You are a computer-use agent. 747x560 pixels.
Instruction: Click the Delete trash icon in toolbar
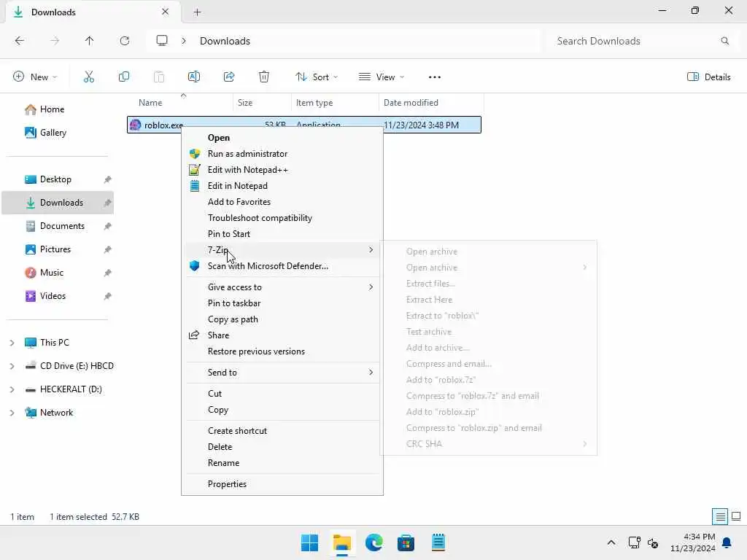tap(264, 77)
